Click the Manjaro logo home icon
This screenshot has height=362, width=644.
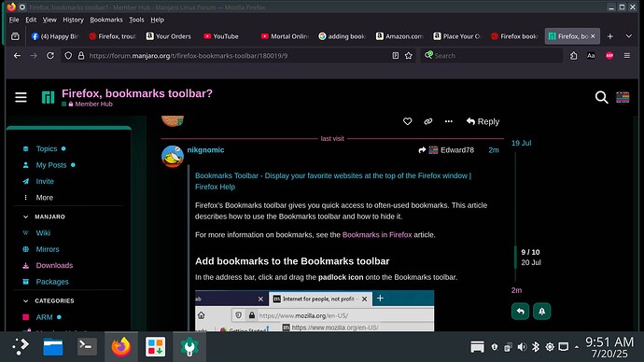pos(48,97)
